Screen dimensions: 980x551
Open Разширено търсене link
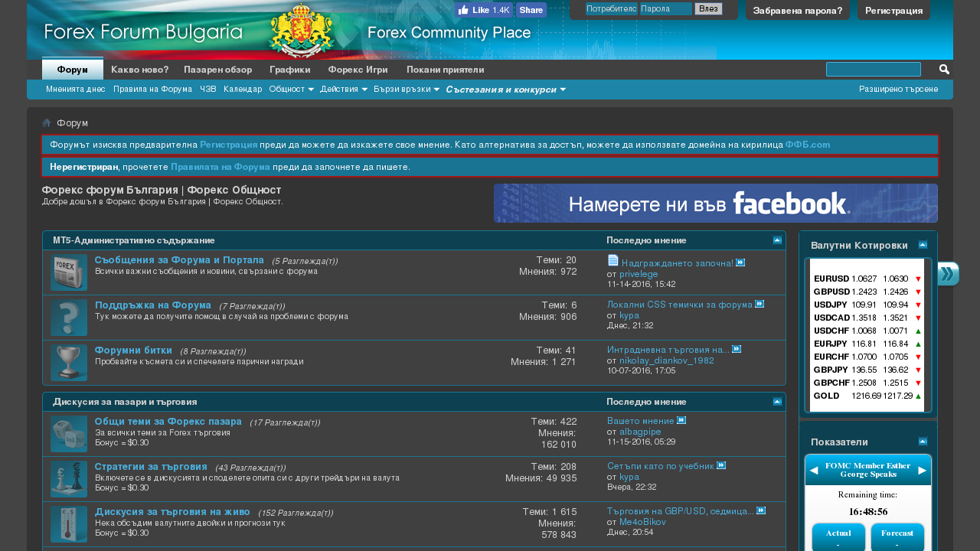point(898,90)
